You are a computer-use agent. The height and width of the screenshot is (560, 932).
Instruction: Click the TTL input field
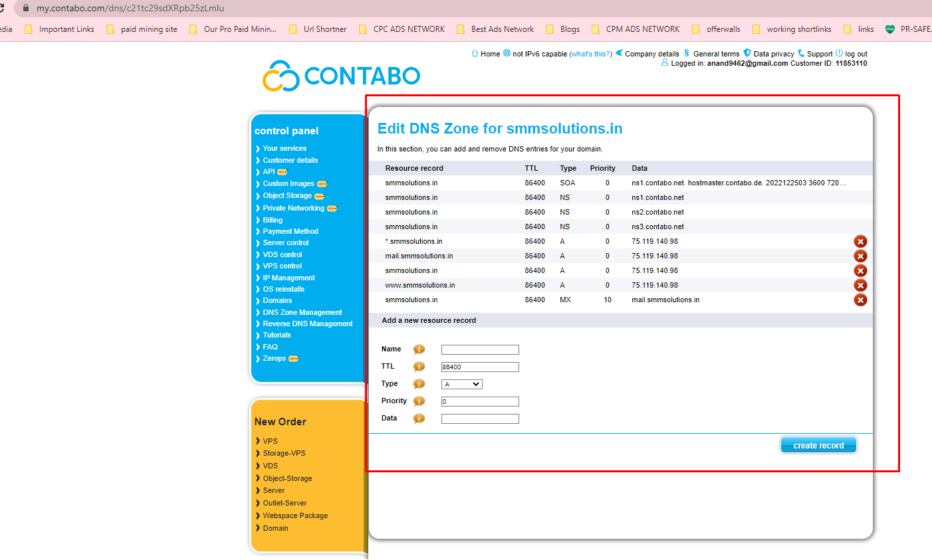coord(480,367)
